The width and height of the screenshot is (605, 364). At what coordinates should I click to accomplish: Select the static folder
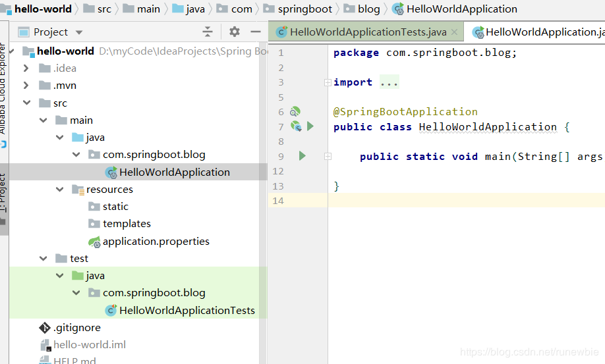point(115,207)
